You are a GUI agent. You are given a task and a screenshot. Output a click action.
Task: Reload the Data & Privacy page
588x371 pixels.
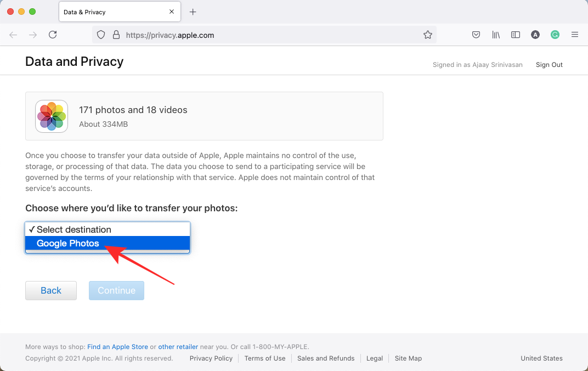[x=53, y=35]
